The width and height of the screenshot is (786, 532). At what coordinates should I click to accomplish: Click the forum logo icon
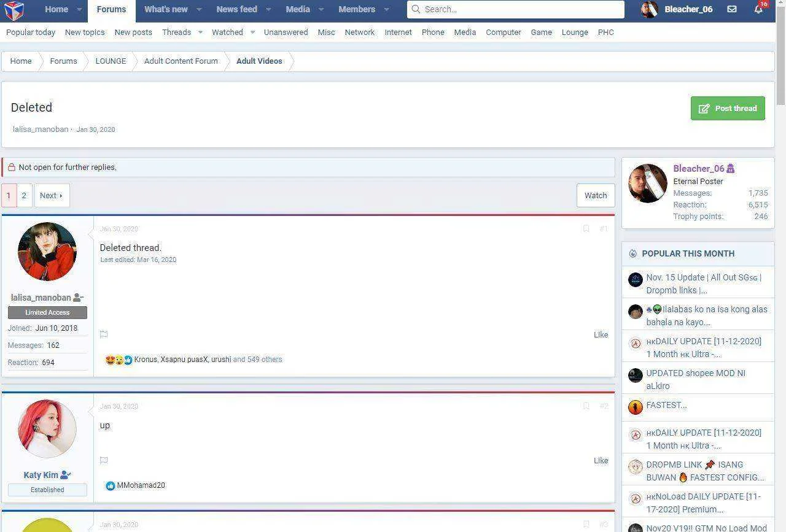(x=14, y=10)
